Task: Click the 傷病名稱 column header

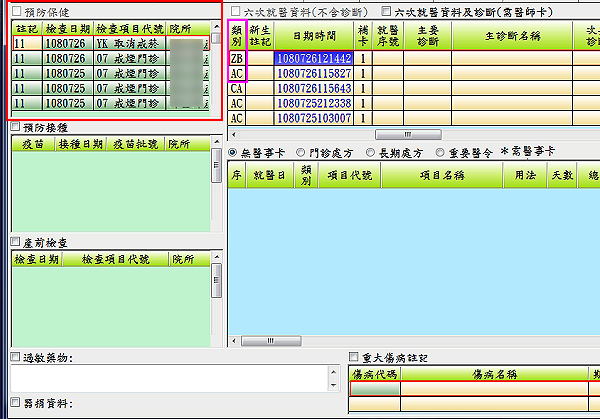Action: coord(494,374)
